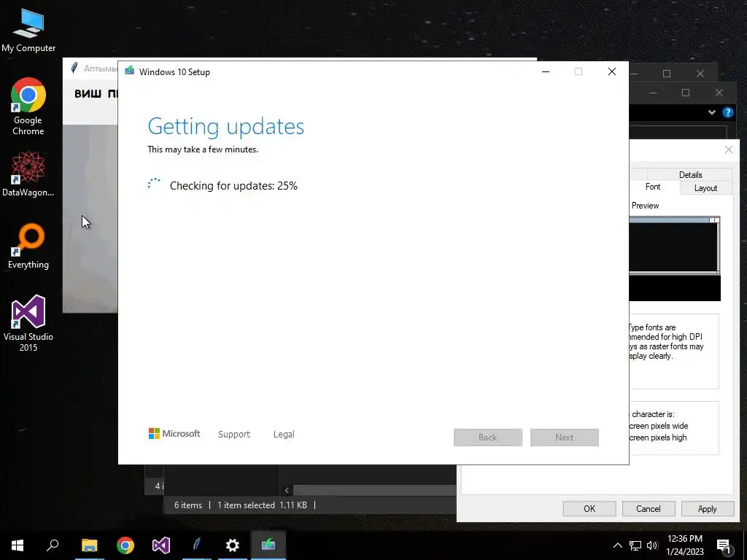Switch to the Details tab

(690, 175)
